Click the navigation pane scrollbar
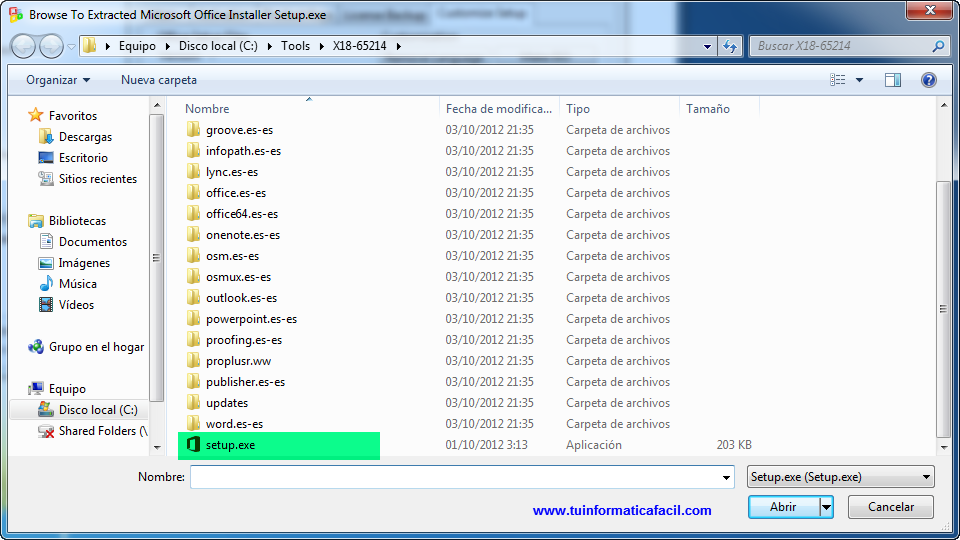 (x=157, y=257)
